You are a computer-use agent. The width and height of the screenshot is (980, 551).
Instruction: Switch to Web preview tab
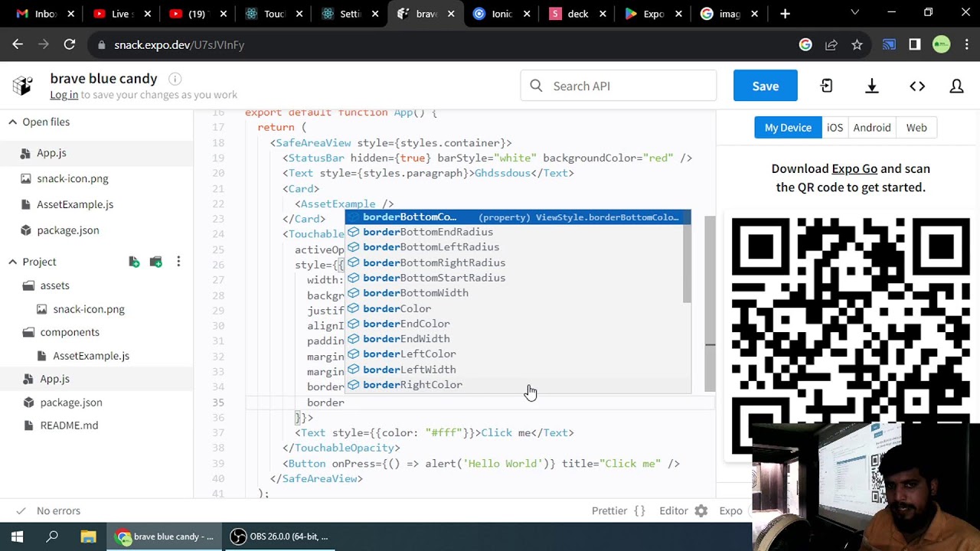tap(916, 128)
